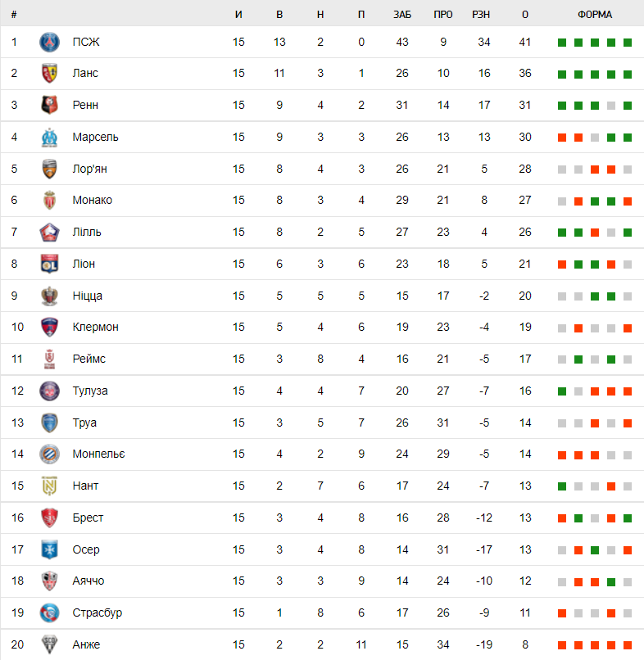Sort table by ФОРМА column header
Screen dimensions: 644x660
point(595,14)
